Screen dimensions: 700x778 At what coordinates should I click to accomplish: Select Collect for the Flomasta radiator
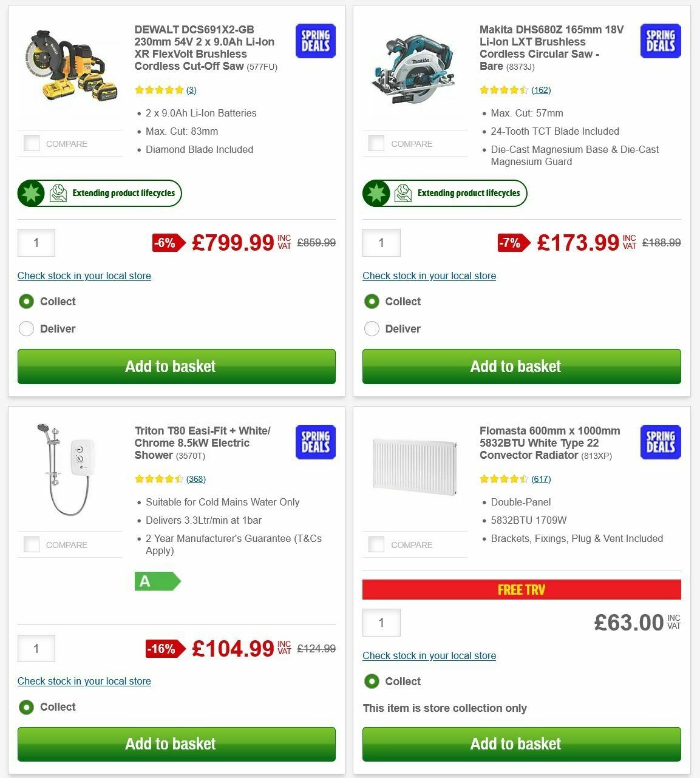372,682
